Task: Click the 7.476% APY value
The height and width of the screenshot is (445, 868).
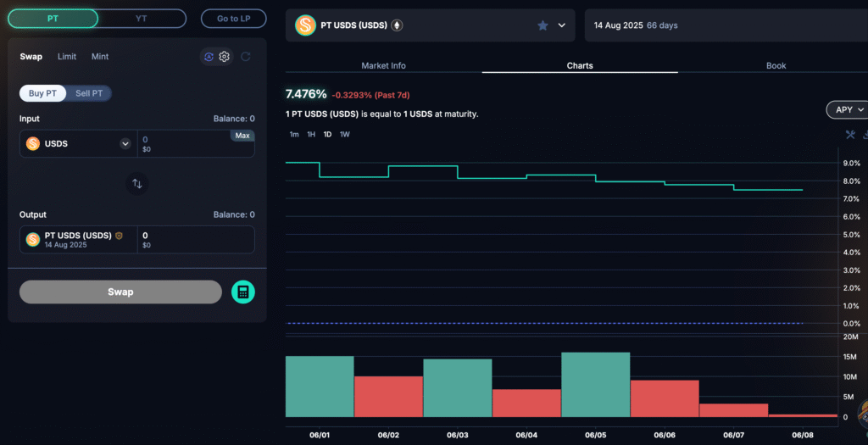Action: click(306, 94)
